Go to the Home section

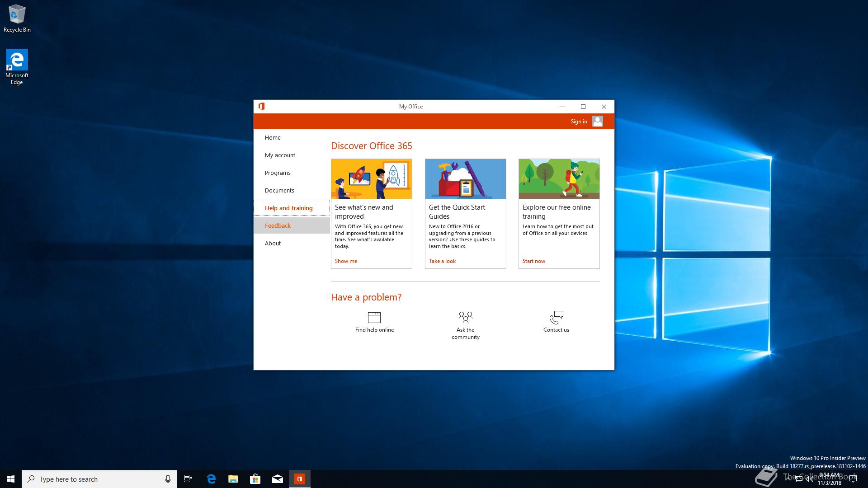[x=273, y=138]
